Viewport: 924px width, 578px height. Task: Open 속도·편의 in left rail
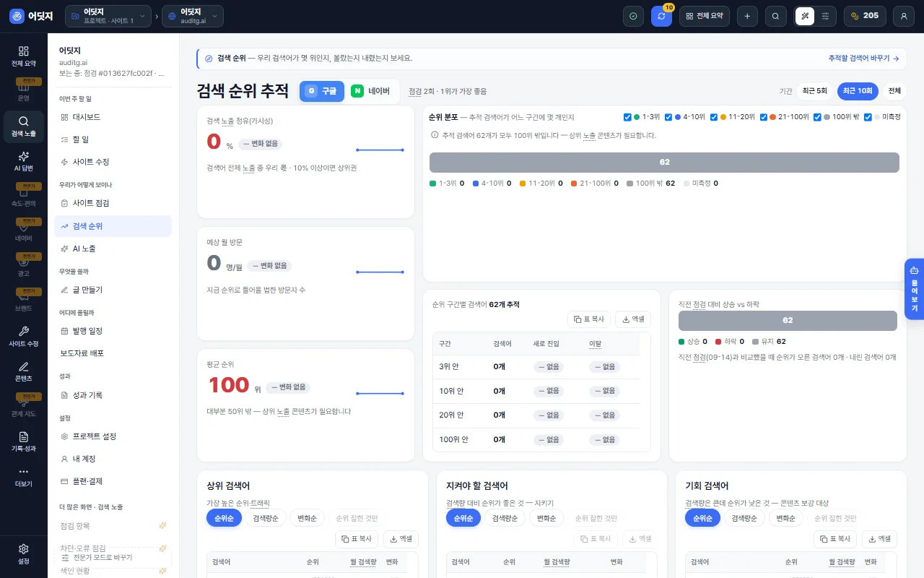23,197
